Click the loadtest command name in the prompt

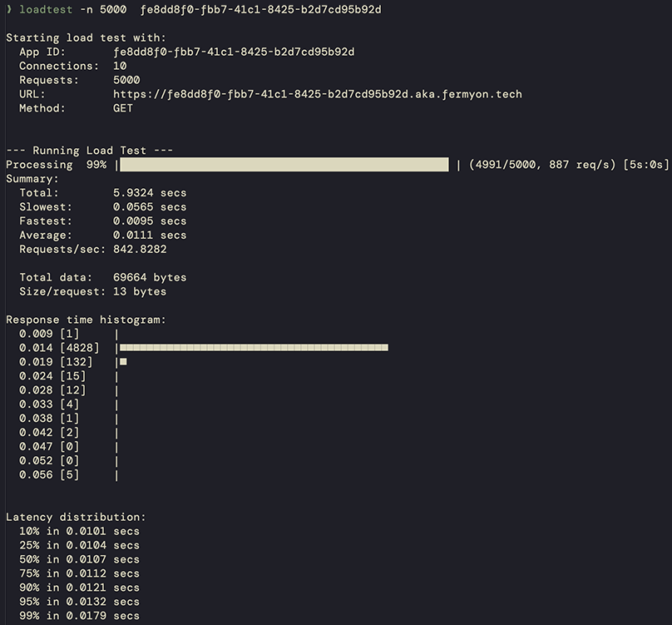[46, 9]
